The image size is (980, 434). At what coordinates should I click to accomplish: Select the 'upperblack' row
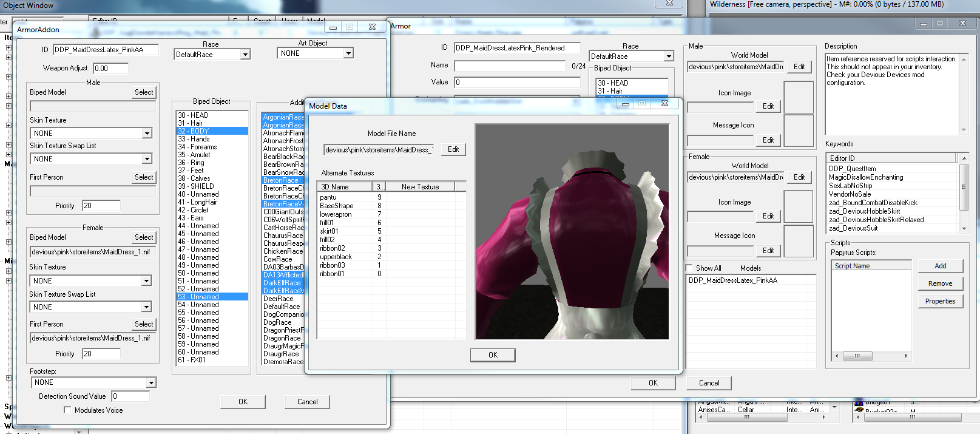(x=391, y=257)
